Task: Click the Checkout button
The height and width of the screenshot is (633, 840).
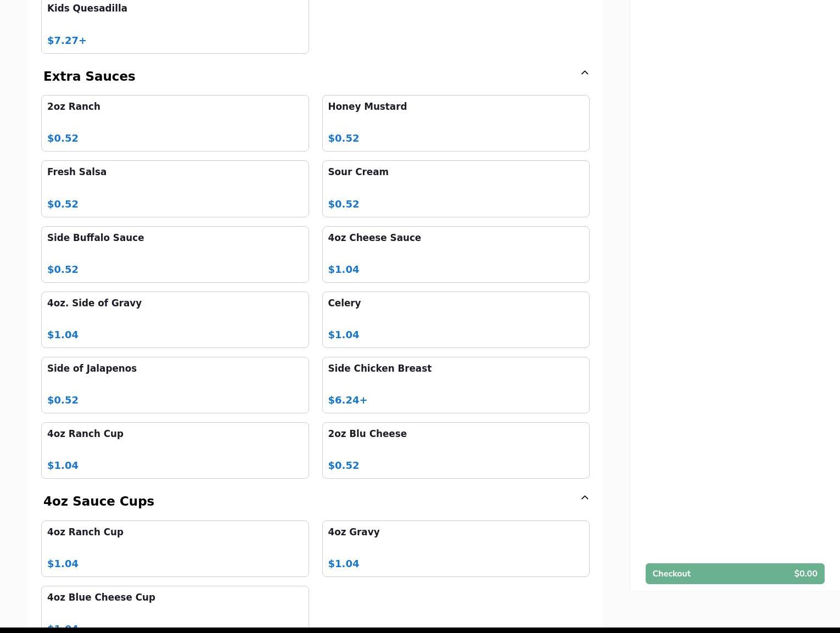Action: 734,574
